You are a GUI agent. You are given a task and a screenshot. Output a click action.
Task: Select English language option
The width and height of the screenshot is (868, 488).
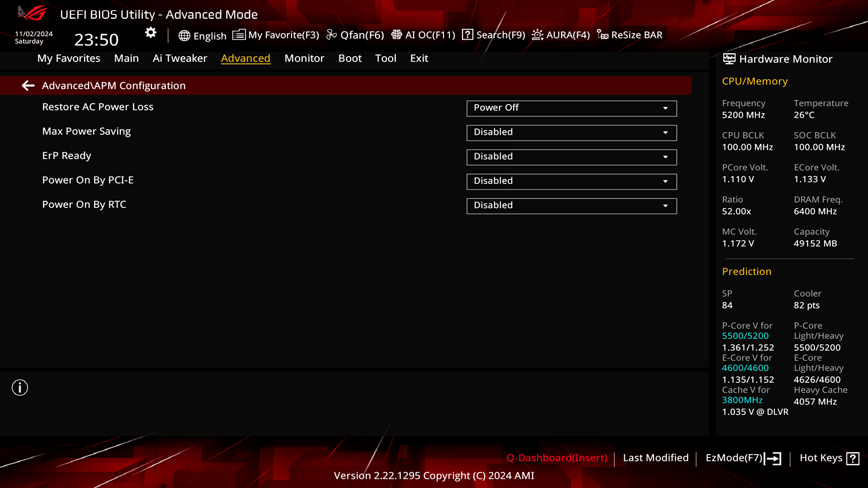click(202, 34)
